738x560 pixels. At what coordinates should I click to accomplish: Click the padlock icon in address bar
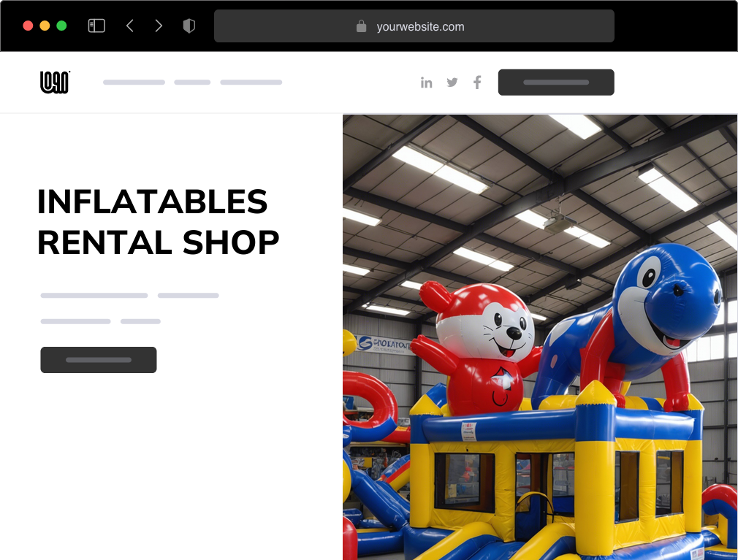coord(361,26)
